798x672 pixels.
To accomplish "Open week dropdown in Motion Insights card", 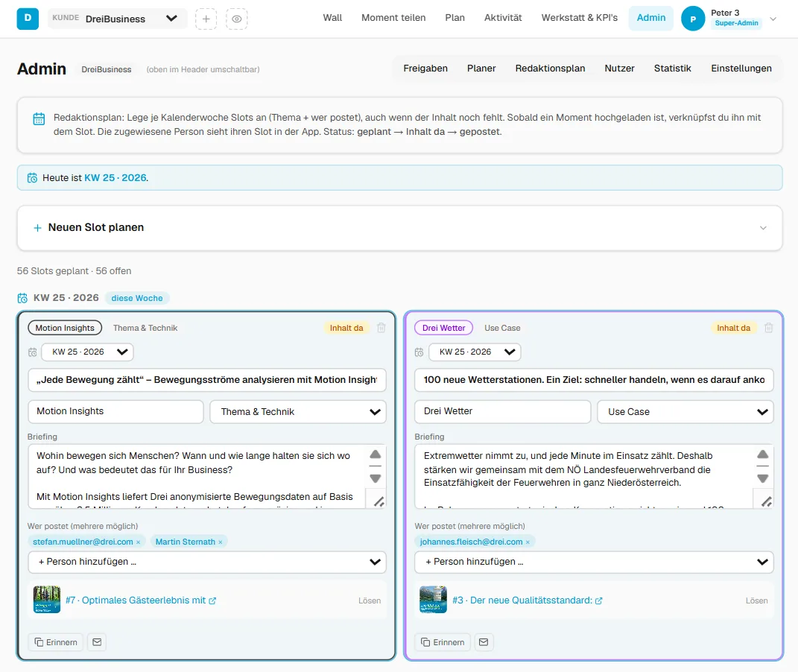I will [x=87, y=352].
